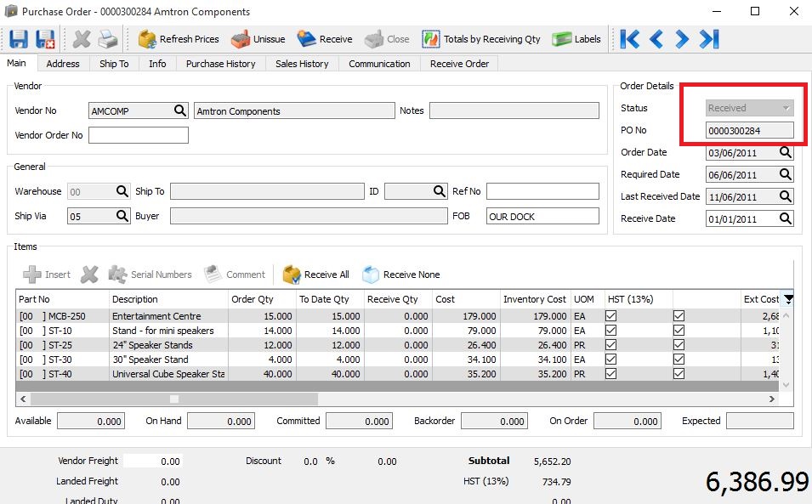Click the Save floppy disk icon

19,39
